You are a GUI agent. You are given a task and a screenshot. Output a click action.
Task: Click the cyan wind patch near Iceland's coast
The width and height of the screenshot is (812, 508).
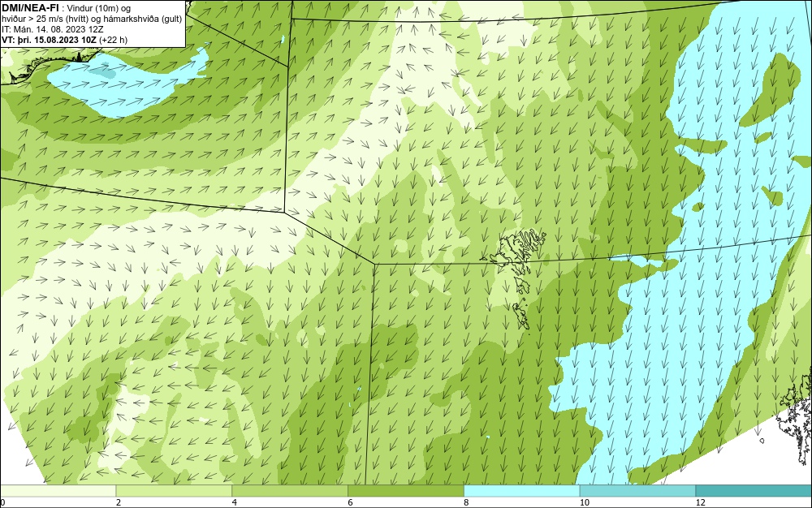point(127,80)
